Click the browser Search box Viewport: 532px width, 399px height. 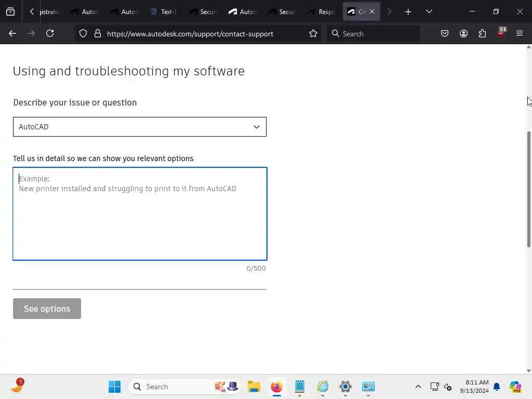pos(373,34)
